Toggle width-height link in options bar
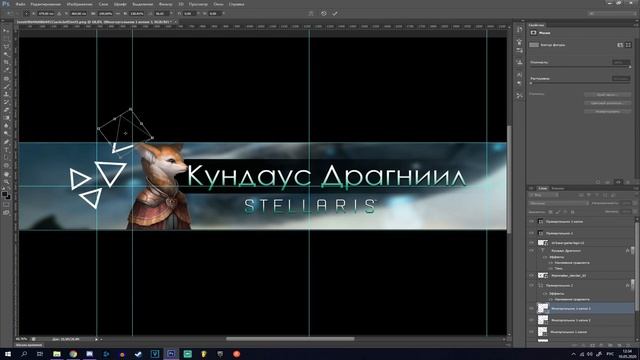 [x=118, y=13]
